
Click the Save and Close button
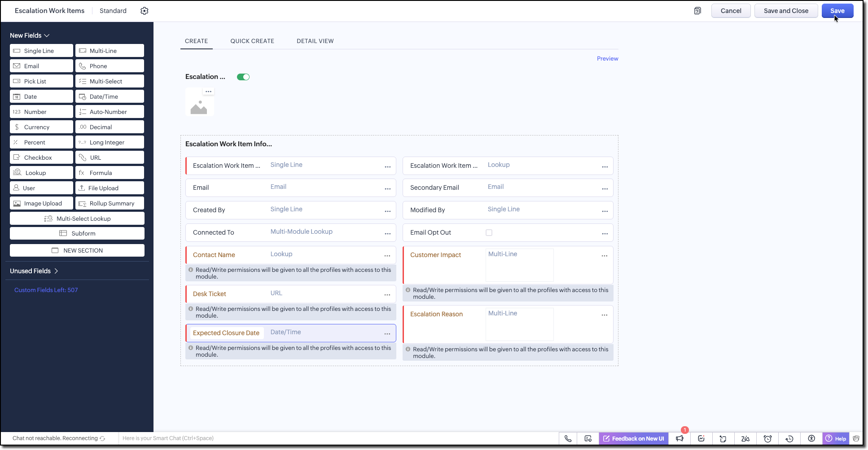click(x=785, y=11)
